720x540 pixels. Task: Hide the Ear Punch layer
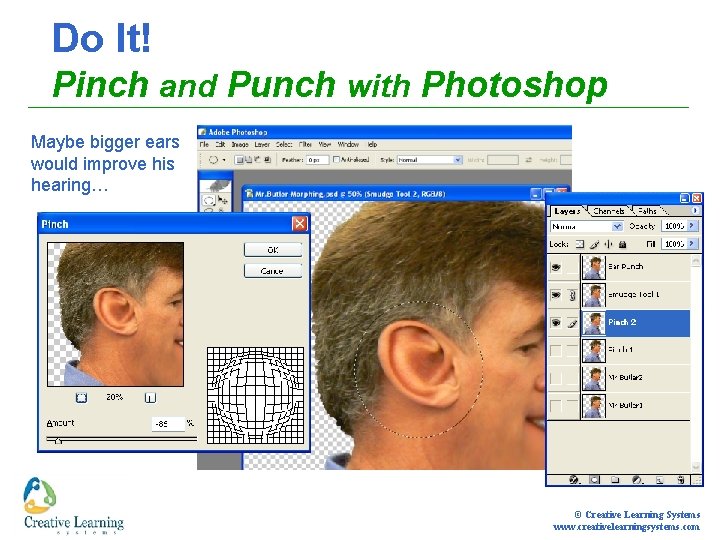pos(556,267)
